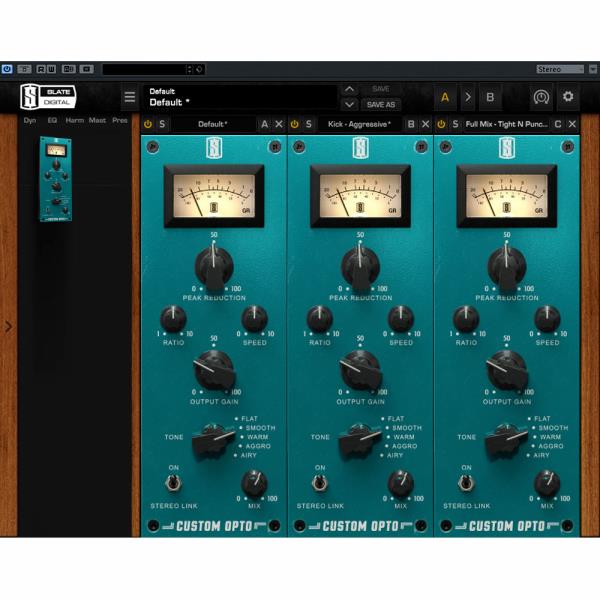Open the Stereo channel dropdown in host bar

[561, 69]
